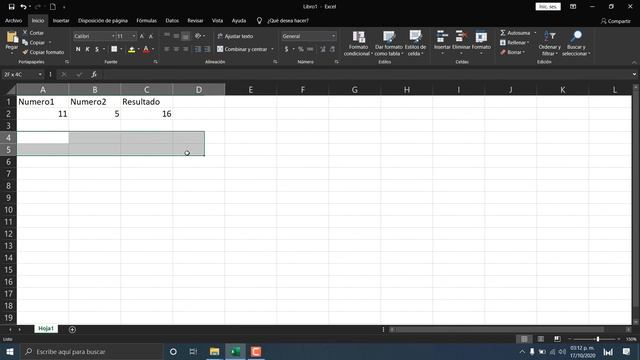Open Dar formato como tabla
This screenshot has width=640, height=360.
(389, 43)
